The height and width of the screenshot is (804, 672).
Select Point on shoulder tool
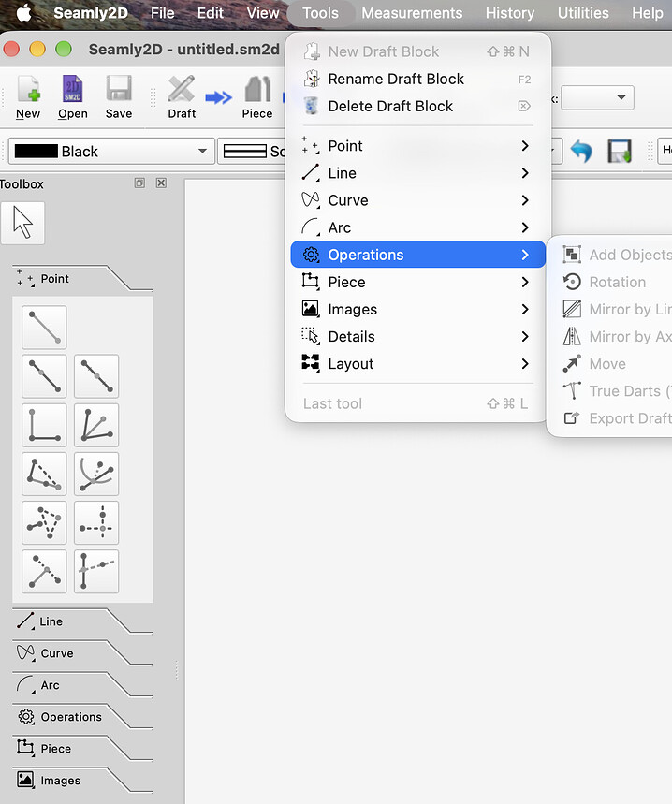(x=44, y=474)
